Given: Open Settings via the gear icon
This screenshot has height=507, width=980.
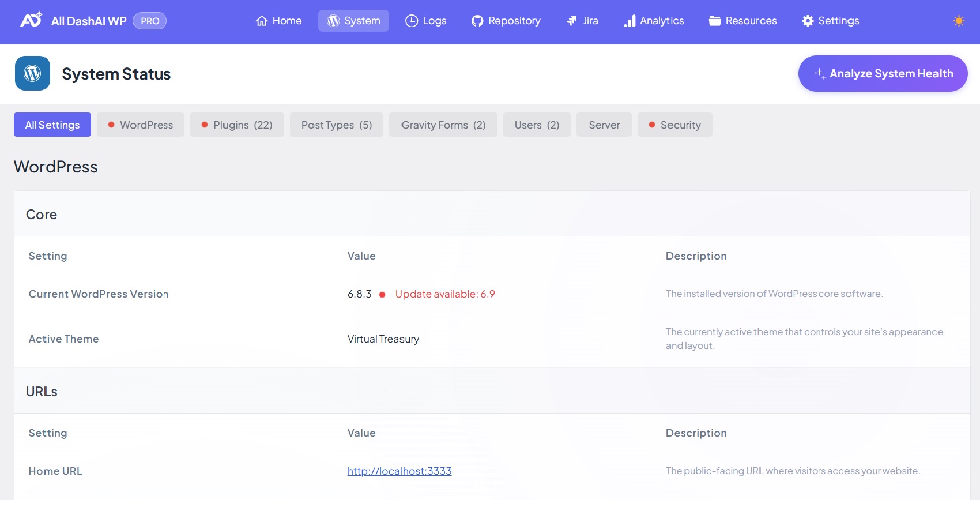Looking at the screenshot, I should [808, 21].
